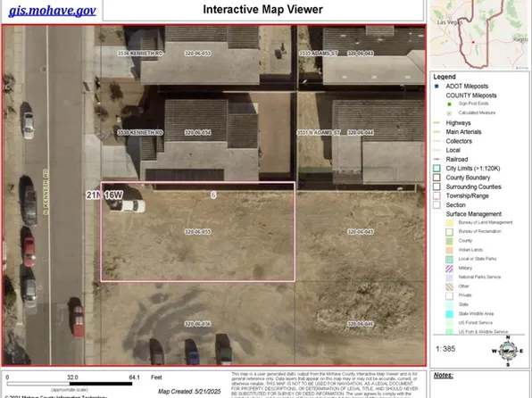Click the Collectors legend label

459,141
